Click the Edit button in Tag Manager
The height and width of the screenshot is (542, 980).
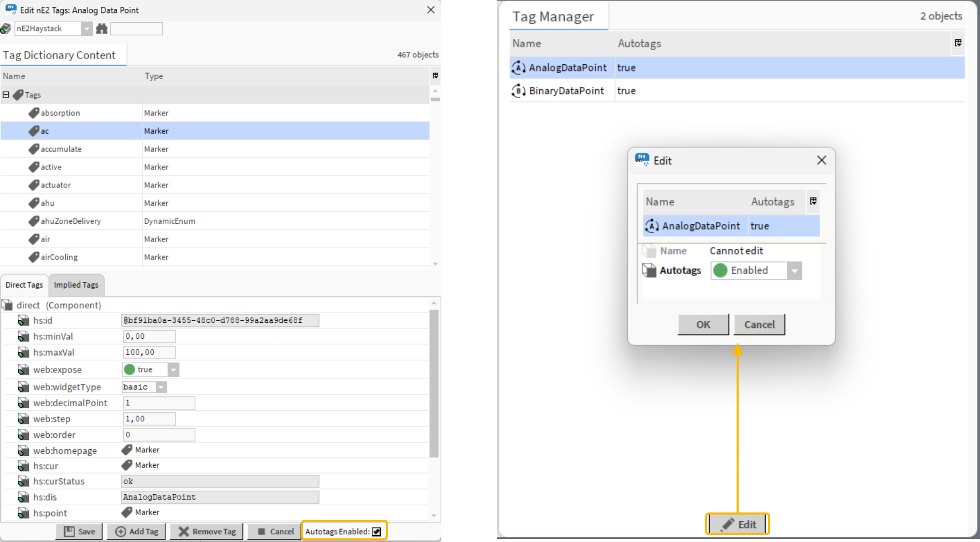738,524
